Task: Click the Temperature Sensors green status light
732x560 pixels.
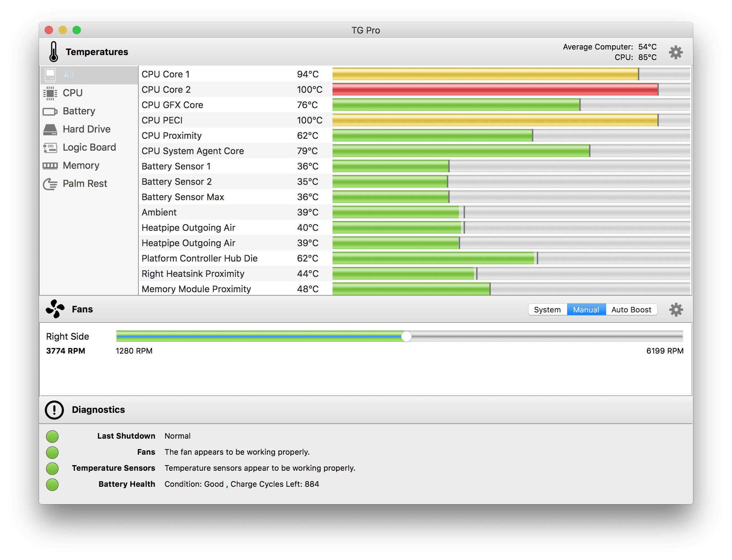Action: tap(52, 468)
